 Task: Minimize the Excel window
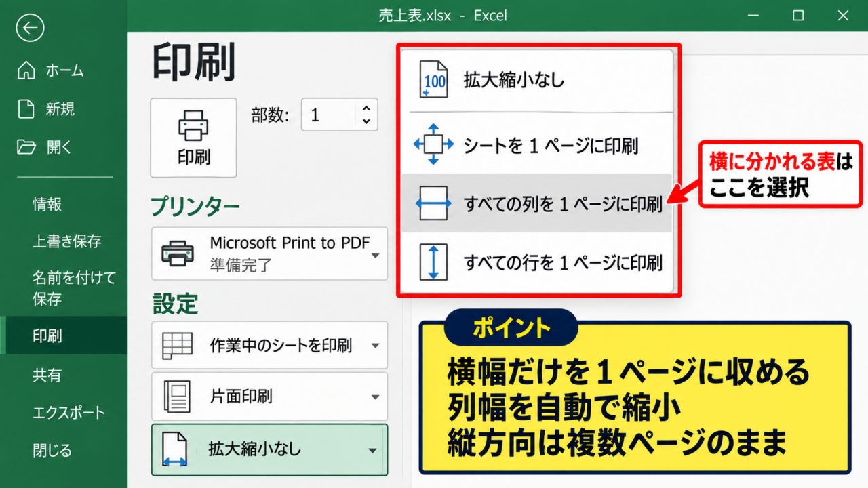(x=753, y=15)
